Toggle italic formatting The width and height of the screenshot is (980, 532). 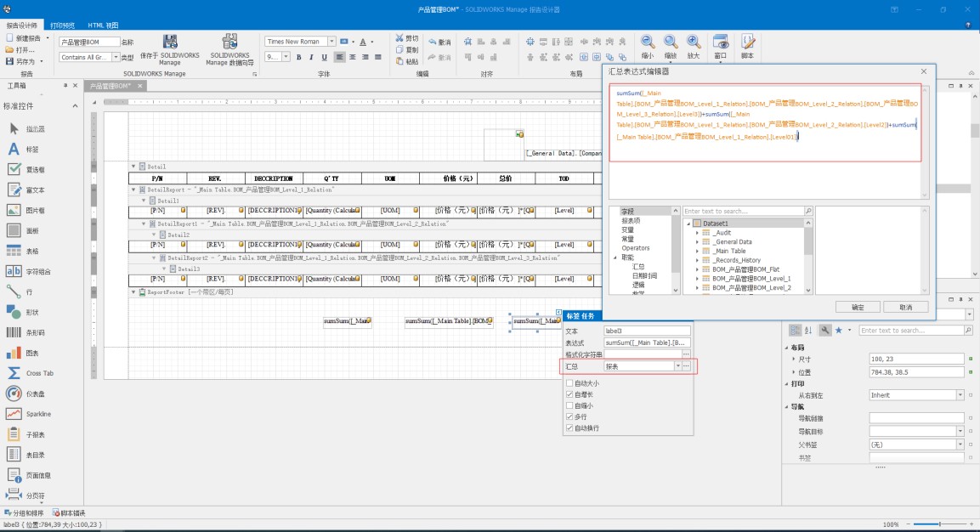(x=311, y=58)
